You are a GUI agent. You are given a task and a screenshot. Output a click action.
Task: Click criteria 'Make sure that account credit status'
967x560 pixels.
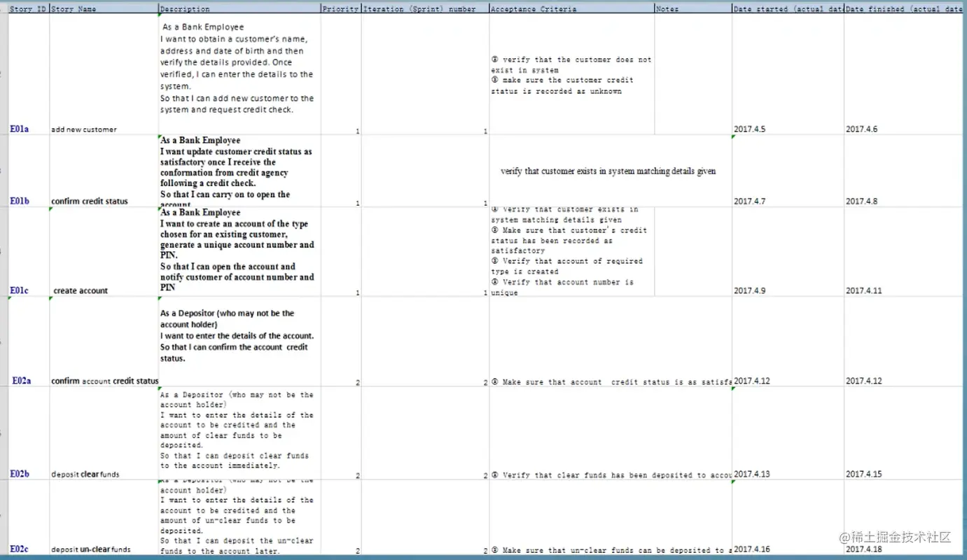coord(611,382)
